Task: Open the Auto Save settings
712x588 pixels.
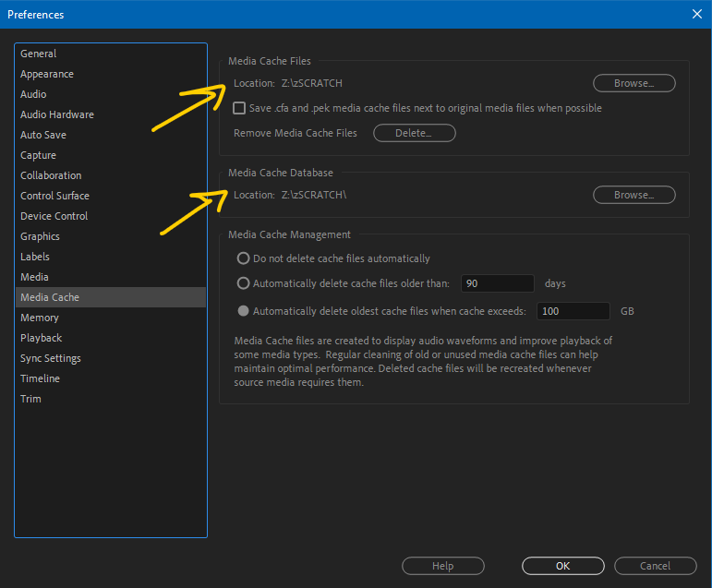Action: click(43, 135)
